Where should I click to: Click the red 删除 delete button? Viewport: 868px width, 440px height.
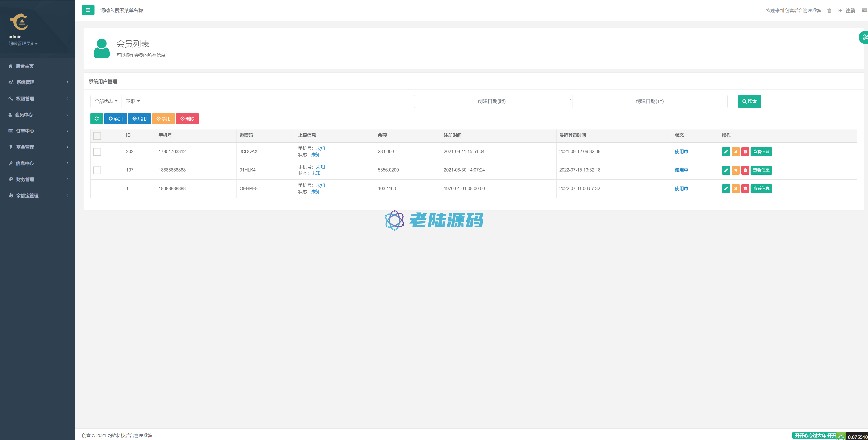click(187, 119)
